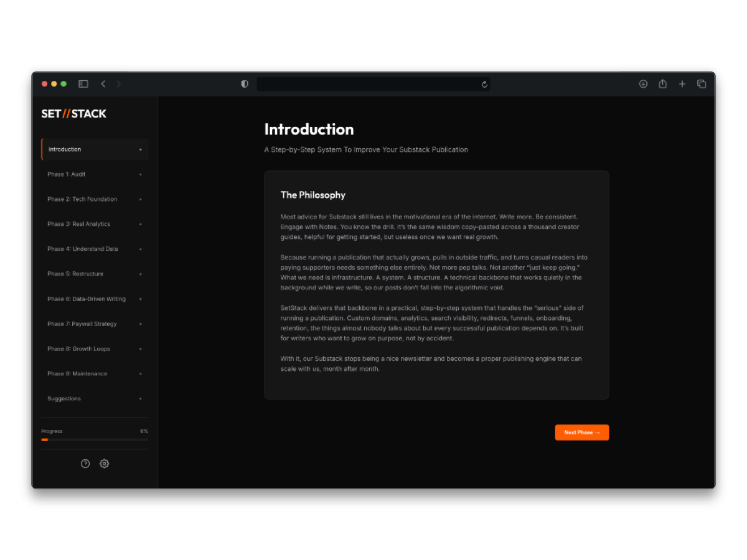Screen dimensions: 747x560
Task: Toggle status dot beside Suggestions
Action: pos(141,398)
